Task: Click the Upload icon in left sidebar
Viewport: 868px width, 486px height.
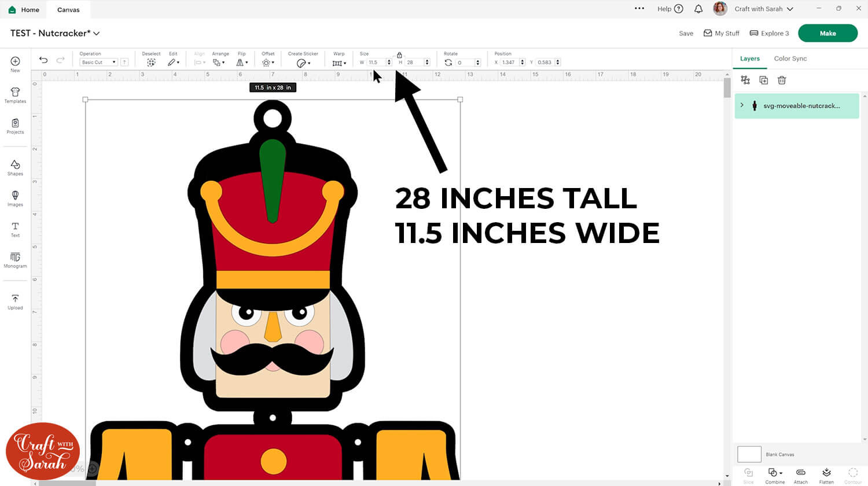Action: pyautogui.click(x=15, y=301)
